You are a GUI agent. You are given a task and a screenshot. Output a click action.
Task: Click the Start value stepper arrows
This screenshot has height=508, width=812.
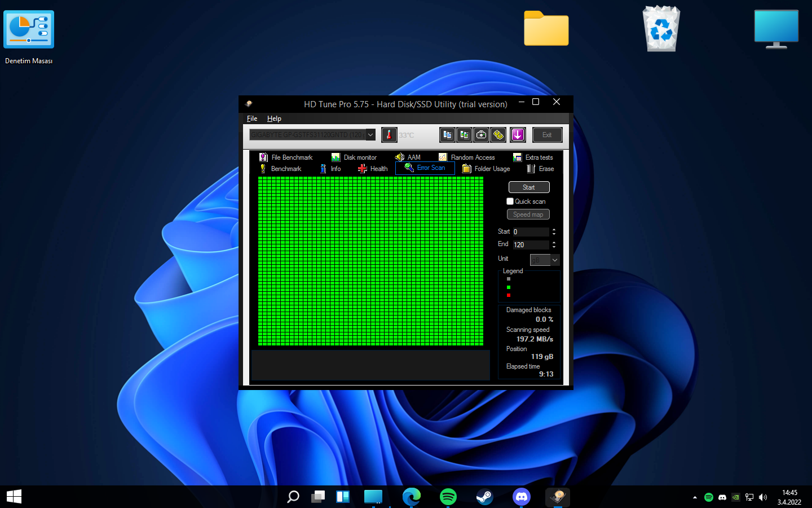554,232
